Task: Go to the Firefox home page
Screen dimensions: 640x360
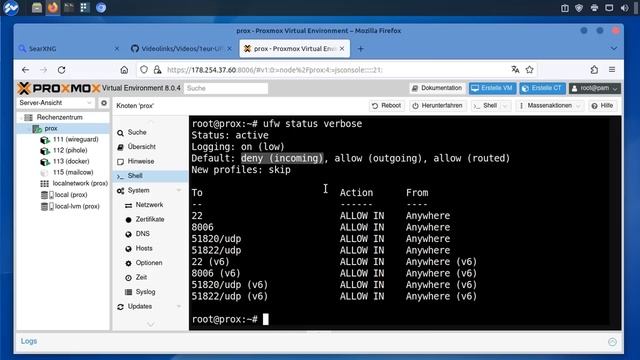Action: click(124, 70)
